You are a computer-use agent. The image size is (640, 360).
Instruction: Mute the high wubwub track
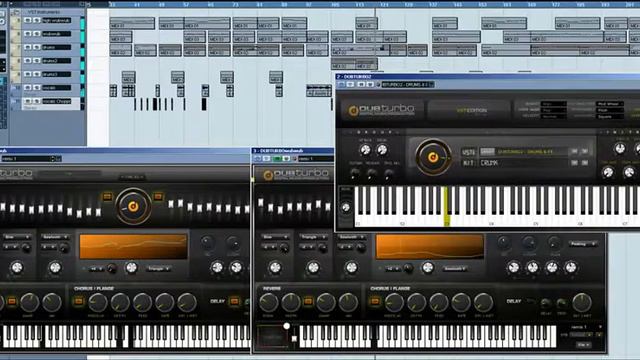[x=28, y=20]
